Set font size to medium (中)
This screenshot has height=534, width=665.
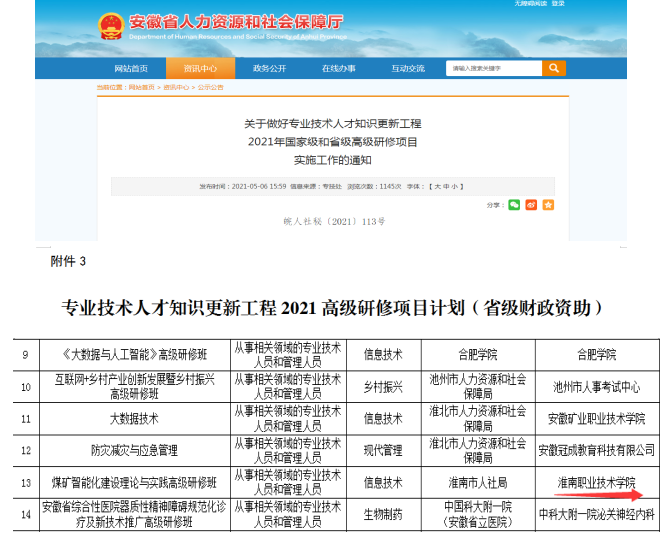click(x=446, y=186)
